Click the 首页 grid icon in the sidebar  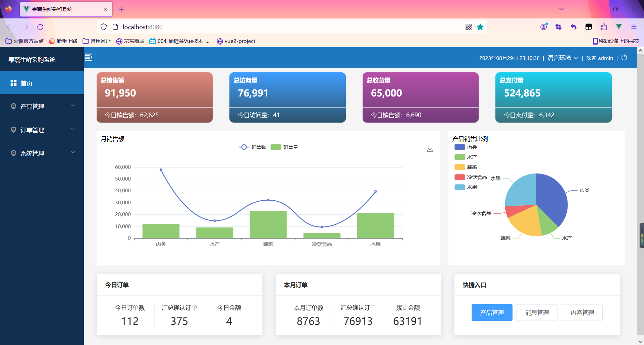[13, 83]
